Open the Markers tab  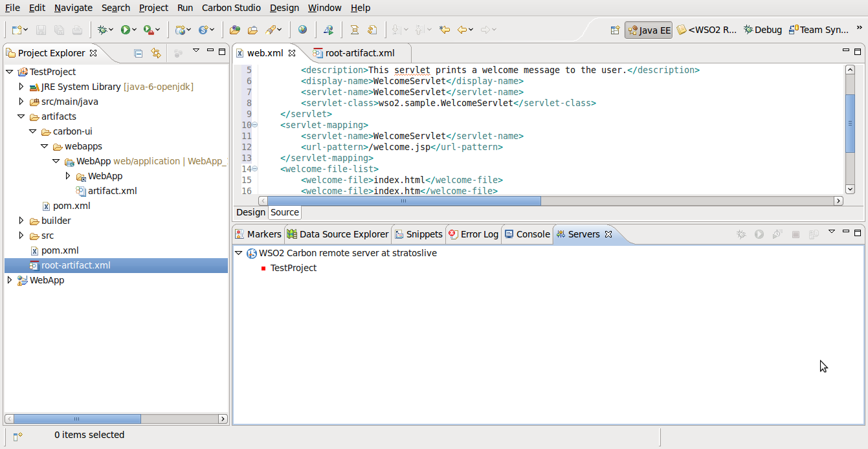pos(258,234)
